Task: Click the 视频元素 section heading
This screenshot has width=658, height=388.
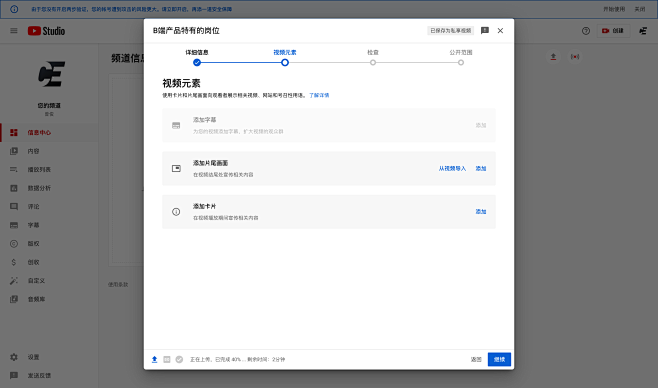Action: click(x=181, y=83)
